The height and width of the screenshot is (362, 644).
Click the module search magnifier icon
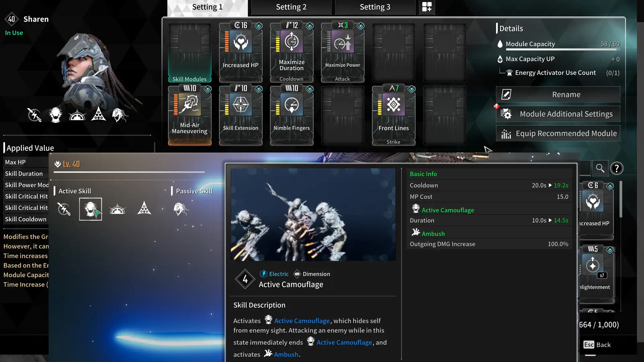(600, 168)
